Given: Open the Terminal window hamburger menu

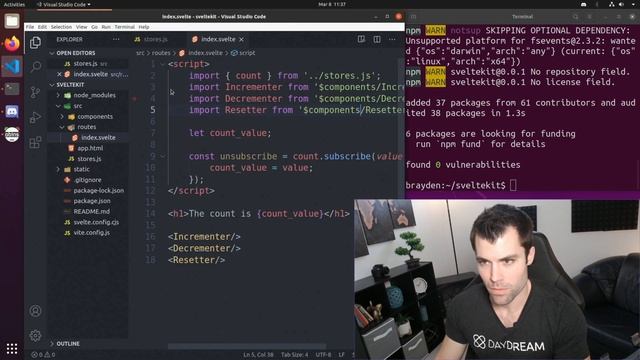Looking at the screenshot, I should [590, 17].
